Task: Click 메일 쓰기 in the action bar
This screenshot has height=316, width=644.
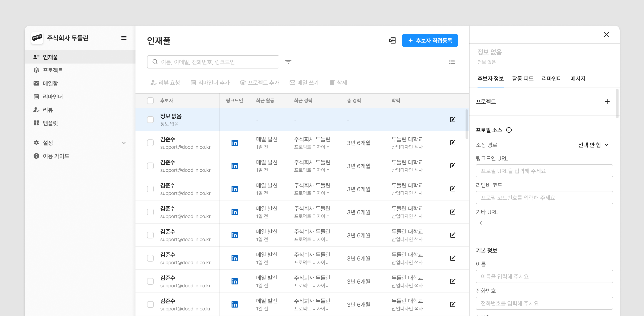Action: [x=304, y=83]
